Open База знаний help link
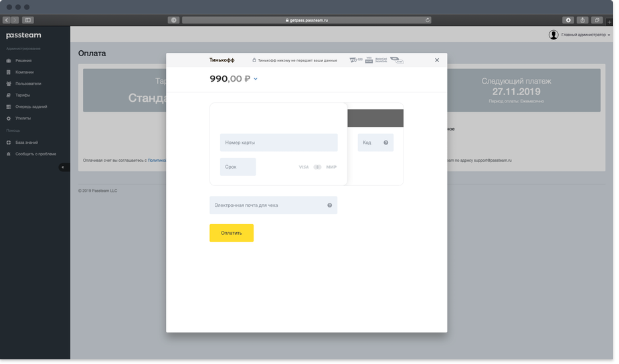 (x=27, y=143)
